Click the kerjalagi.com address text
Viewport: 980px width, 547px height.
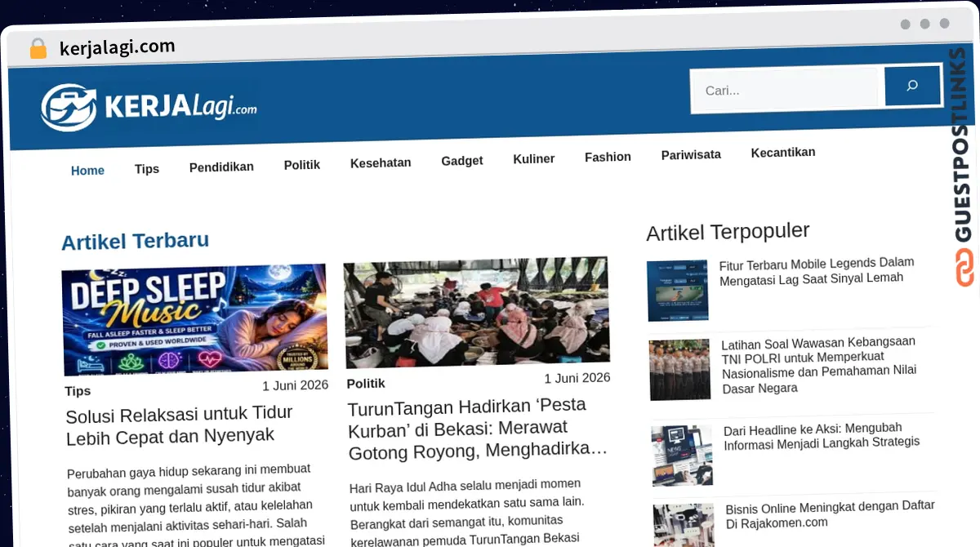click(x=118, y=47)
